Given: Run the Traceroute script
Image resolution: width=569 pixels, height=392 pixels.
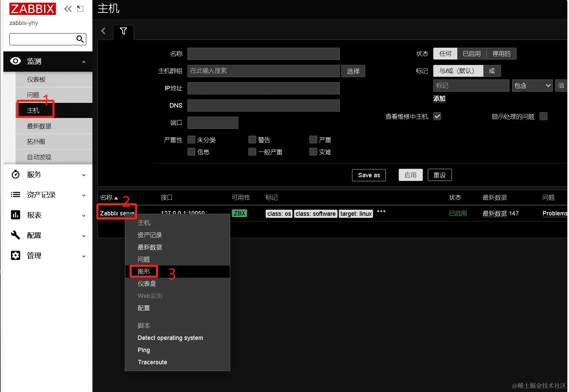Looking at the screenshot, I should 177,362.
